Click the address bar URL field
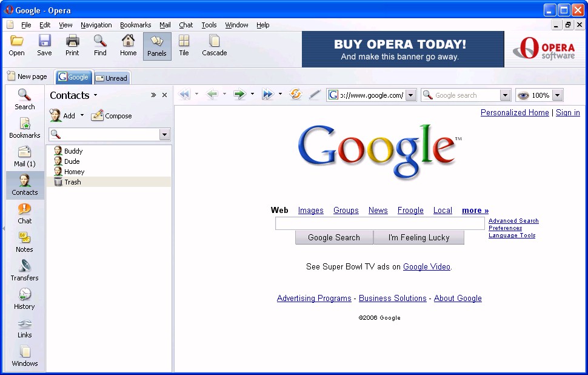The height and width of the screenshot is (375, 588). pyautogui.click(x=371, y=95)
